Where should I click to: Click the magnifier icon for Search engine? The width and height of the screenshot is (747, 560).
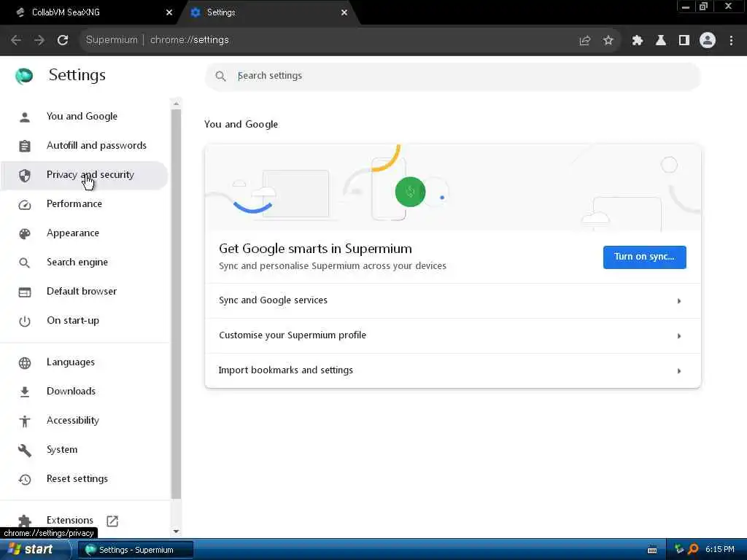pos(25,262)
